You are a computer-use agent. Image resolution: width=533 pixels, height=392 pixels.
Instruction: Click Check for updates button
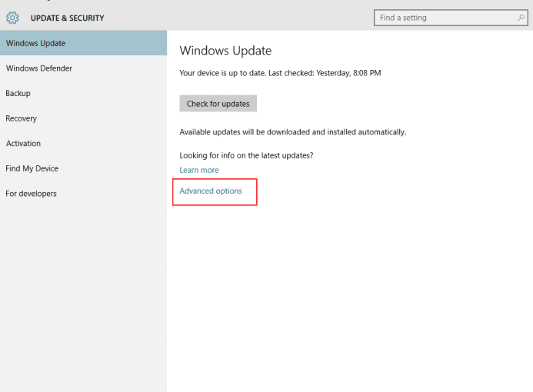coord(218,104)
